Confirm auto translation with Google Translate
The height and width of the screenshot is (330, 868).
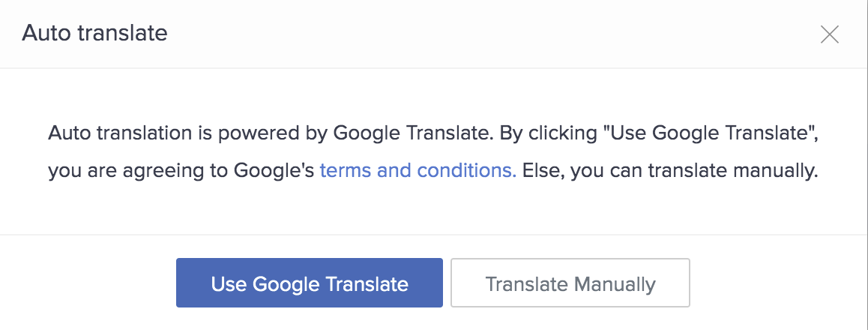point(309,283)
